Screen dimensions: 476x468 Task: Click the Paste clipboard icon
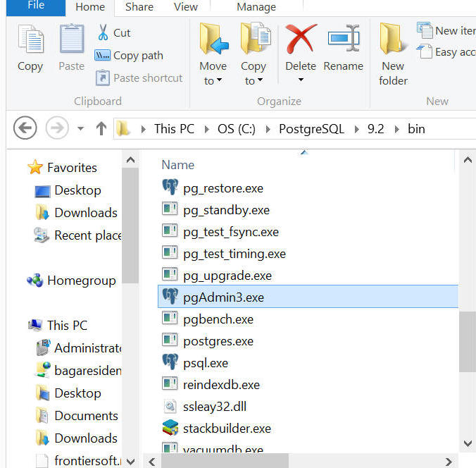72,39
